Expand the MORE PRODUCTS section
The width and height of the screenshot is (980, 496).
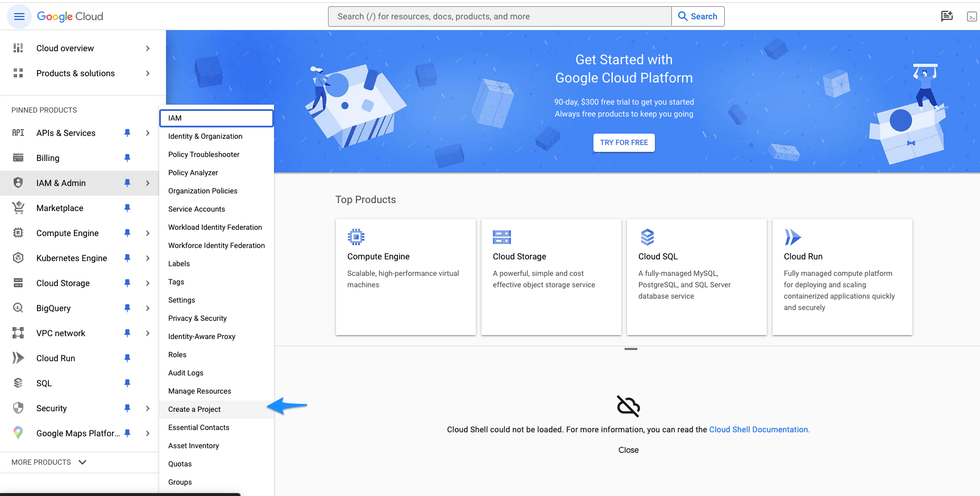[49, 462]
